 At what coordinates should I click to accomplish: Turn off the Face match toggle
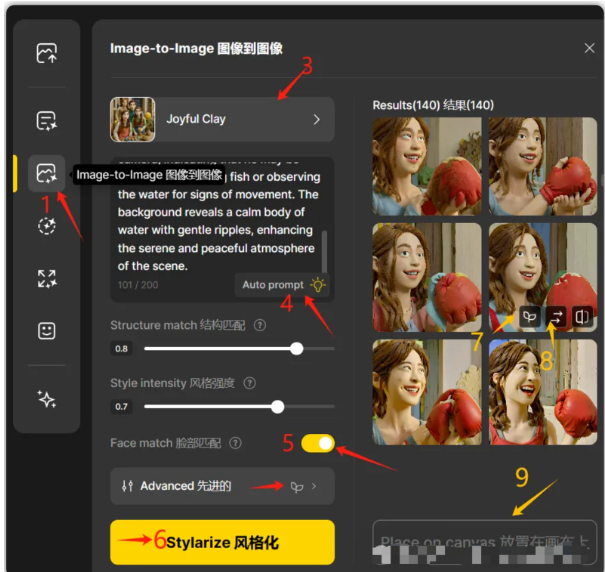tap(317, 443)
